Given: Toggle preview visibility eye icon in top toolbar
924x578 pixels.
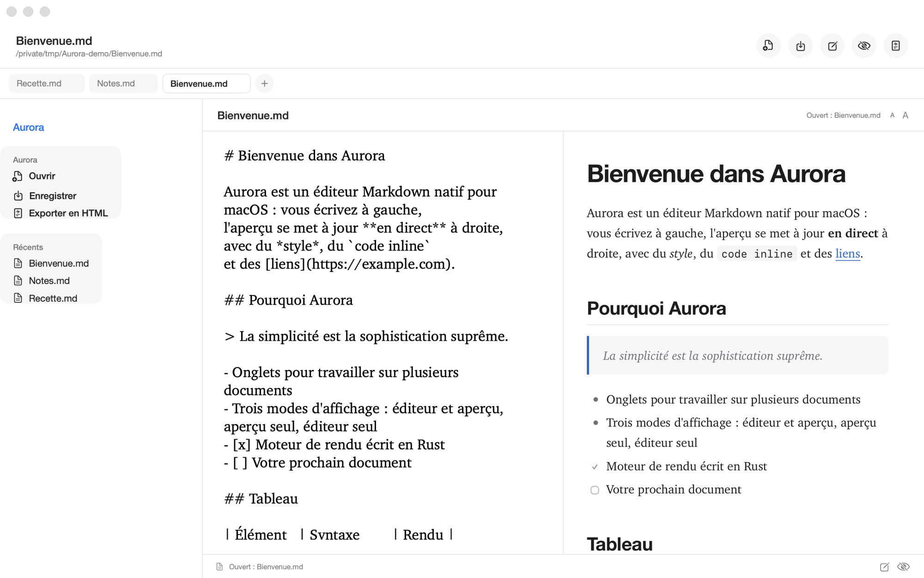Looking at the screenshot, I should point(864,46).
